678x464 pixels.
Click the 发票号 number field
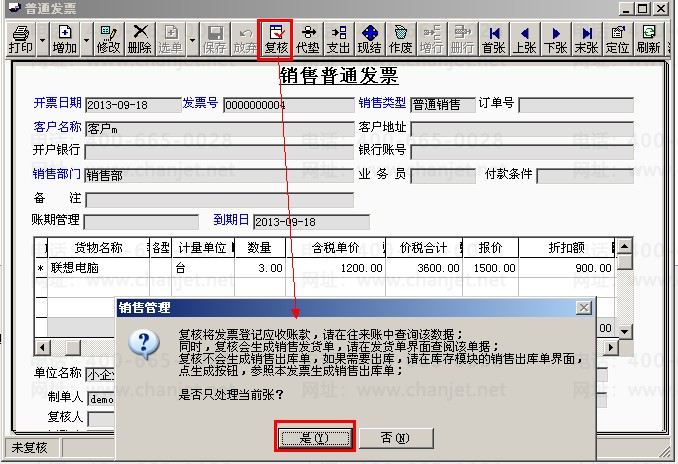(288, 105)
